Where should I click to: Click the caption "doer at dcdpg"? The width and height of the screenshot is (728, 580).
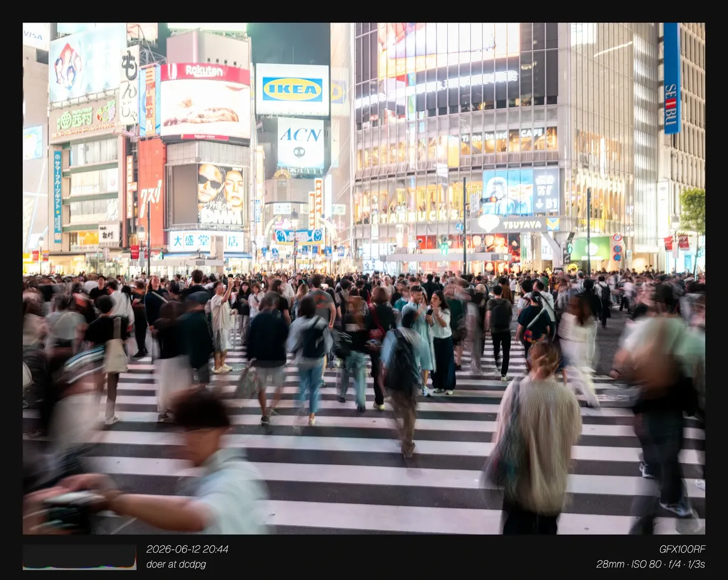(176, 564)
